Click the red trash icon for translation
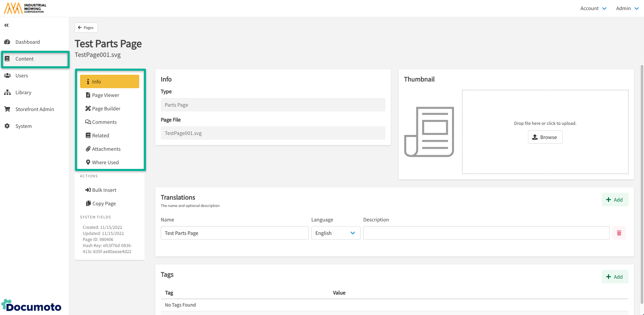Viewport: 644px width, 315px height. pos(619,233)
